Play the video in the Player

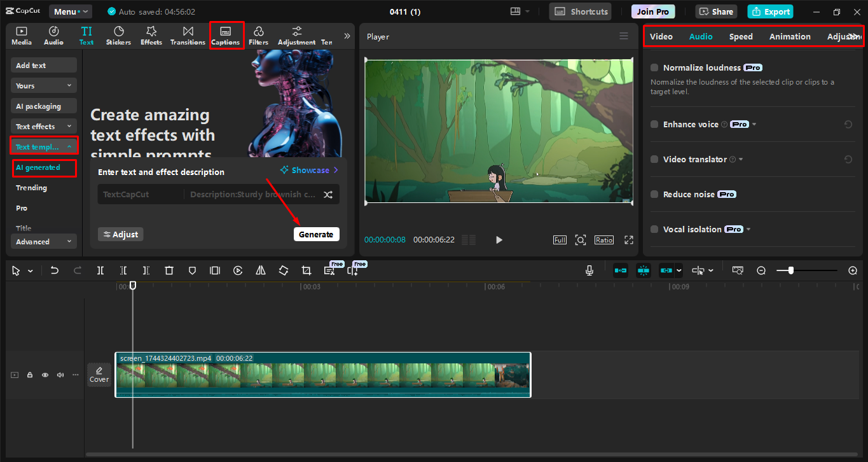coord(499,240)
